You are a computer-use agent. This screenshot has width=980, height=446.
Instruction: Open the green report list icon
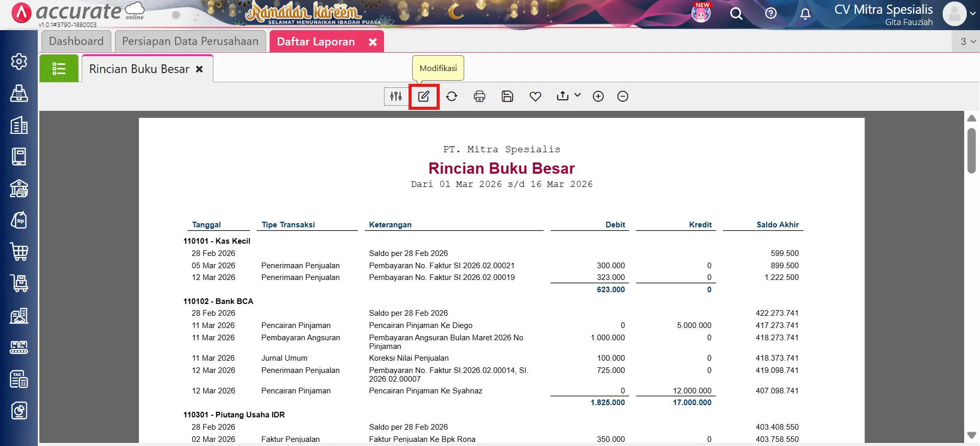(59, 68)
